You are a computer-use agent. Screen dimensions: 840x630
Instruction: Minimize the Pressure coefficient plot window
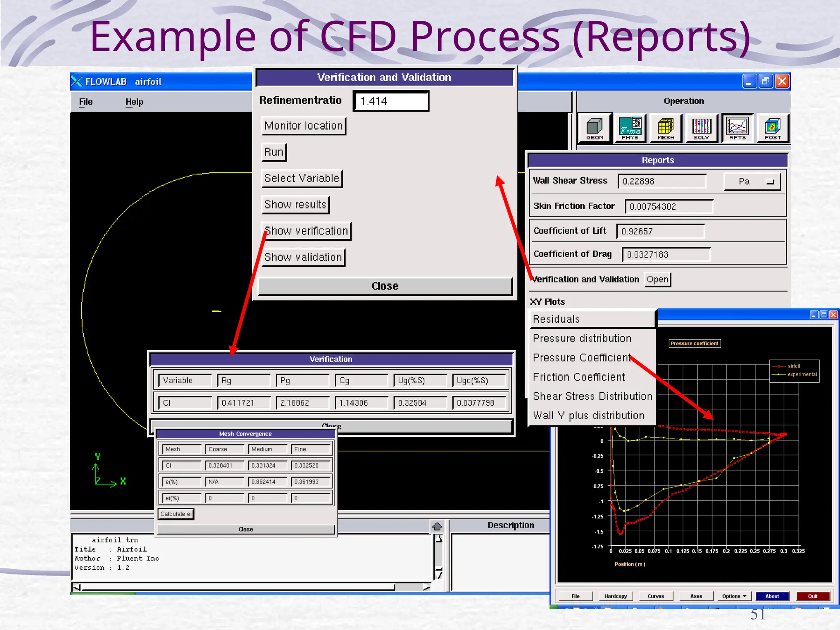(x=814, y=315)
